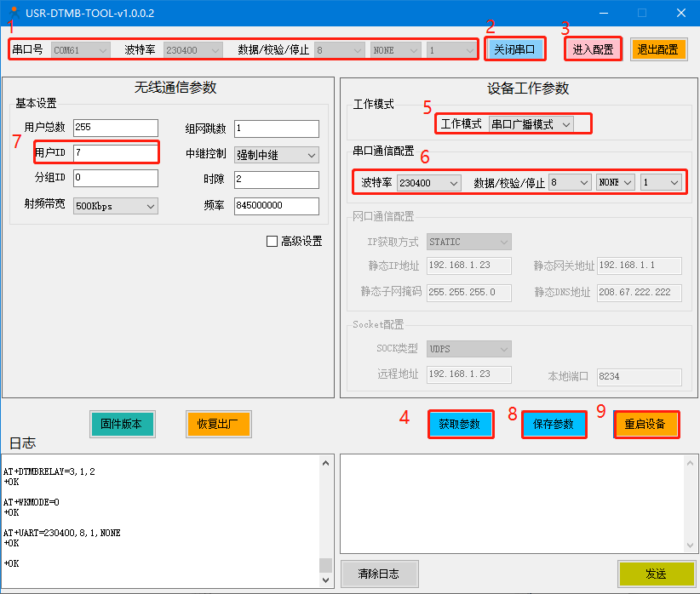Check firmware with 固件版本 button
700x594 pixels.
click(122, 424)
